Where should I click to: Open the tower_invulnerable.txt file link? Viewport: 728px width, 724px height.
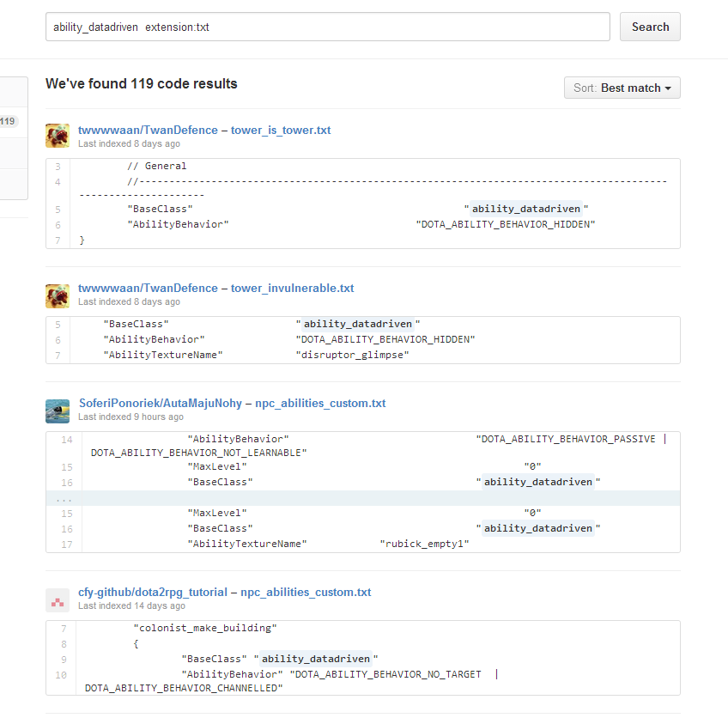(292, 289)
